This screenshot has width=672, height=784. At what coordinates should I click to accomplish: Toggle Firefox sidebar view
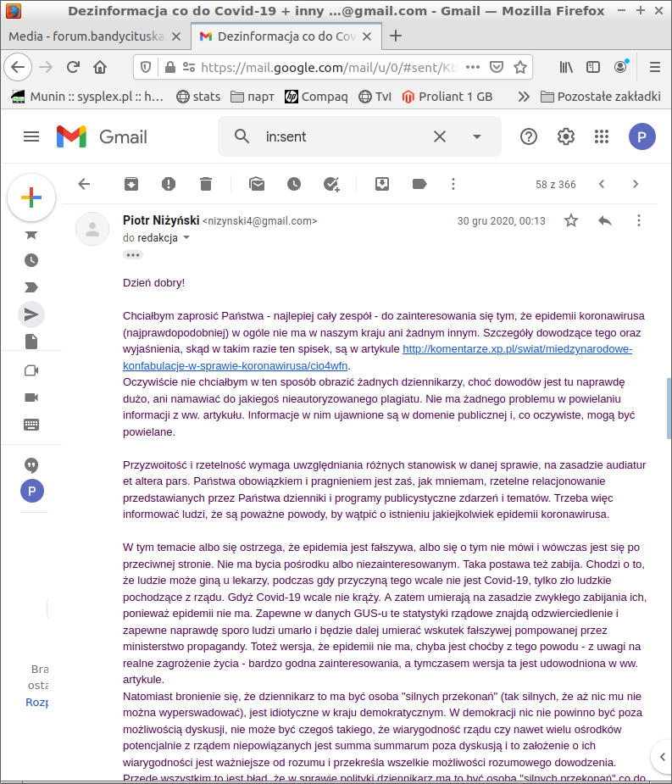[593, 67]
